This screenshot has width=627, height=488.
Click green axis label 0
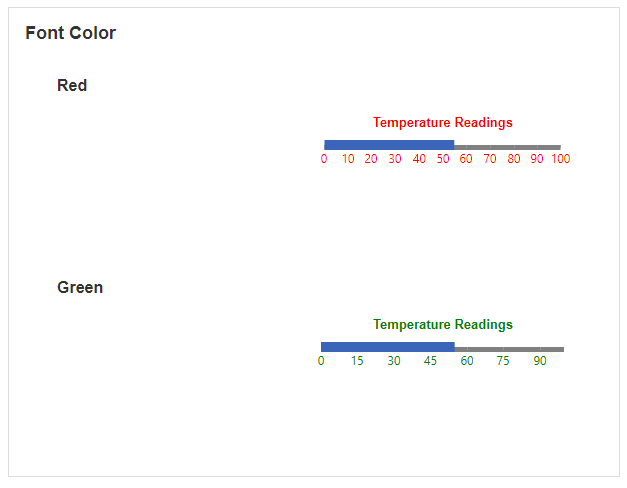coord(321,361)
